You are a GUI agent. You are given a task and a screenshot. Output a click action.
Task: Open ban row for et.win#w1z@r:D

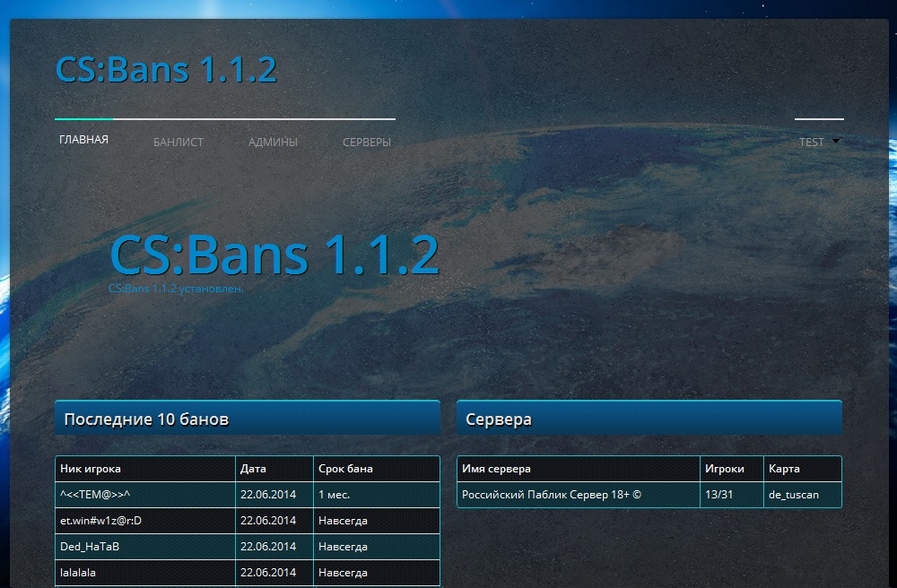click(248, 521)
